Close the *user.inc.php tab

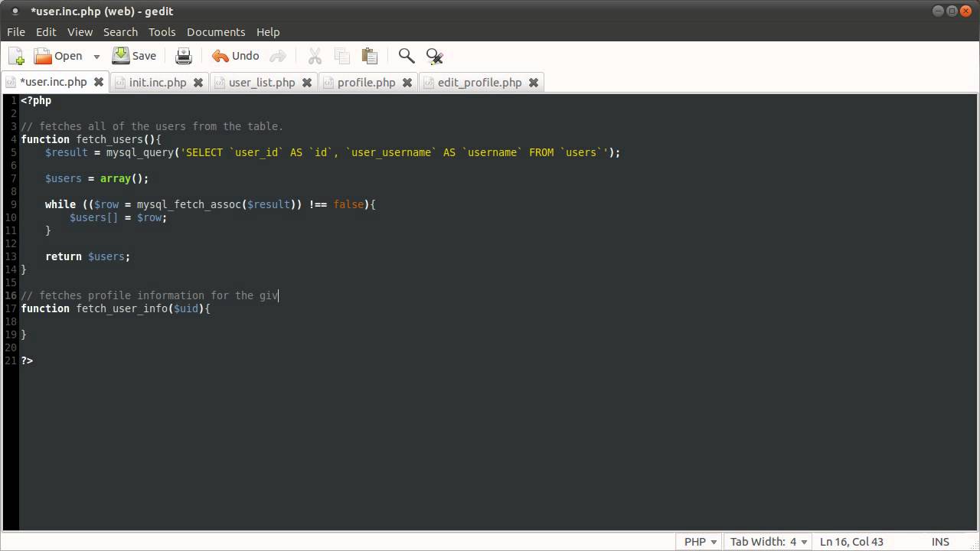pos(100,82)
